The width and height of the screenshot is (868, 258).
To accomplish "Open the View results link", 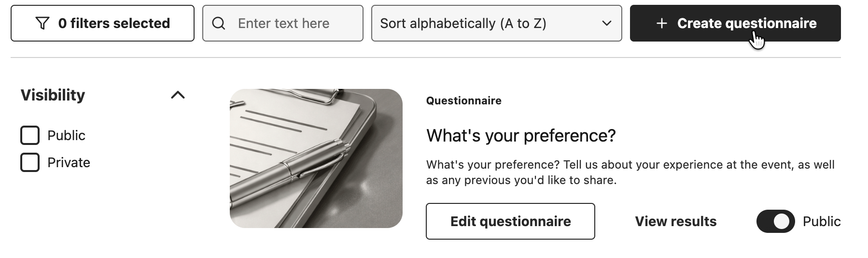I will (675, 221).
